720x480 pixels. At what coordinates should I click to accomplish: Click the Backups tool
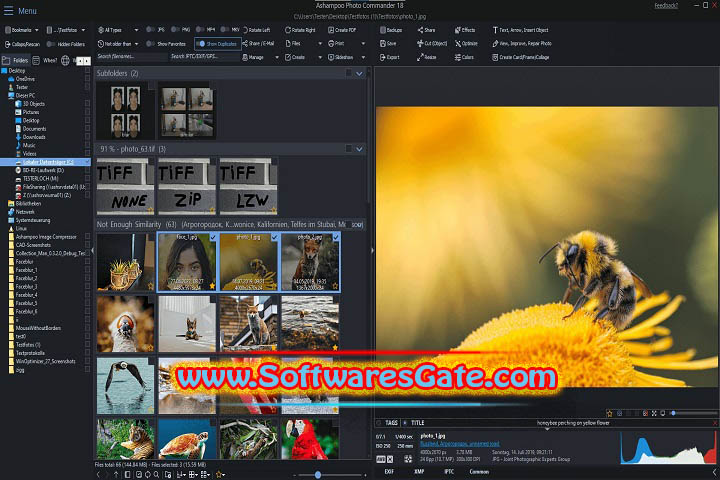(391, 30)
